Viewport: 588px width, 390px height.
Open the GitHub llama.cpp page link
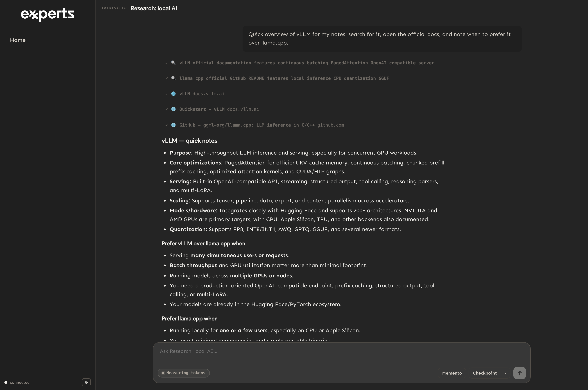tap(262, 125)
